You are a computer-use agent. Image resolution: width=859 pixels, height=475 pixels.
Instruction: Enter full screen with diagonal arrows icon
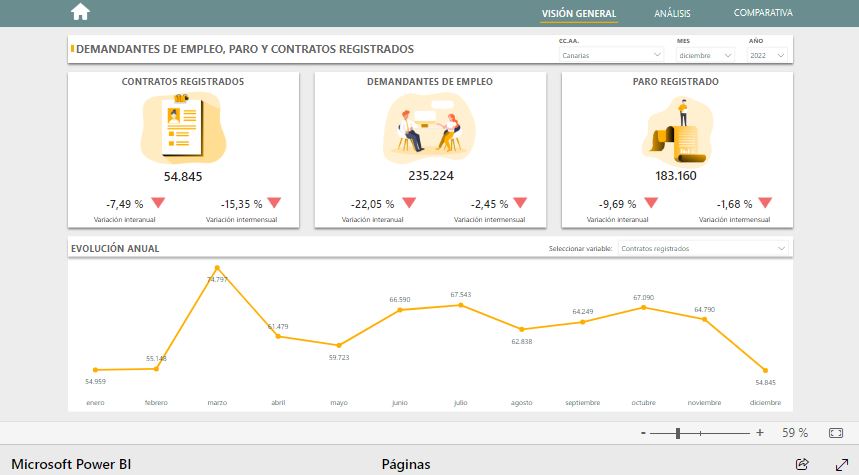pyautogui.click(x=841, y=464)
